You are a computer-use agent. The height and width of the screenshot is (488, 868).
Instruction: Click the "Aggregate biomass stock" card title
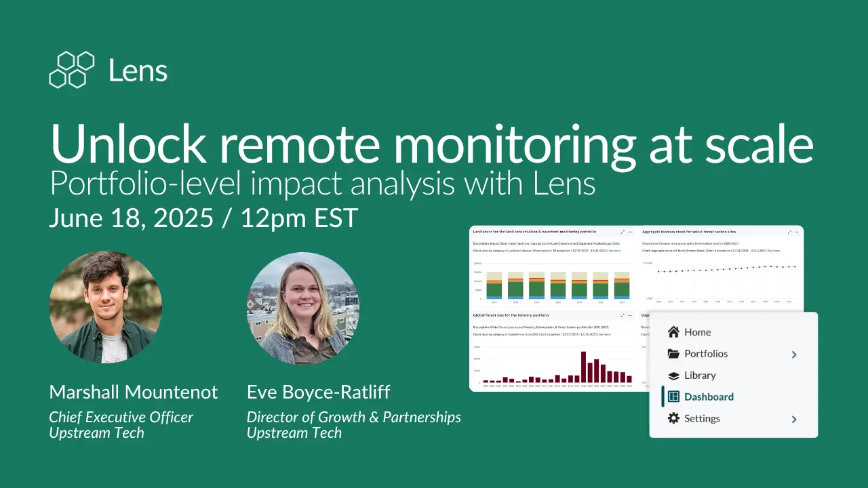690,232
